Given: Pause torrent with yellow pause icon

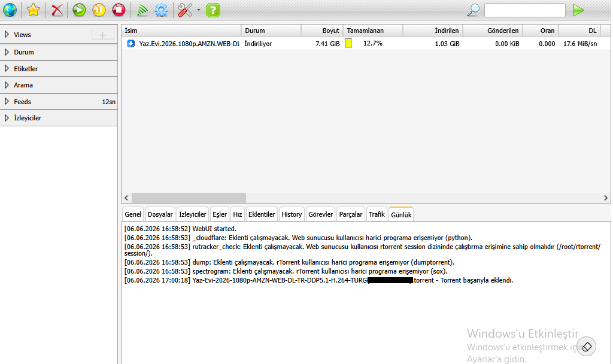Looking at the screenshot, I should point(99,10).
